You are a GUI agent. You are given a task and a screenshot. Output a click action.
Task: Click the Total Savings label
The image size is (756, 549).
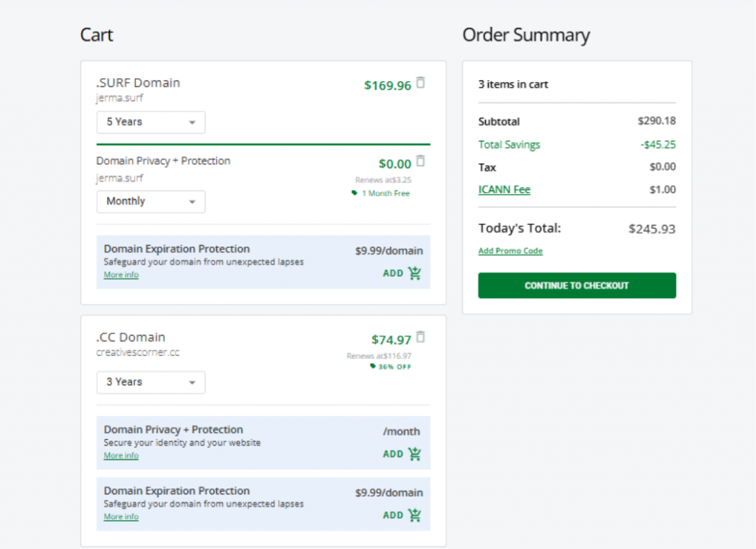pyautogui.click(x=509, y=145)
